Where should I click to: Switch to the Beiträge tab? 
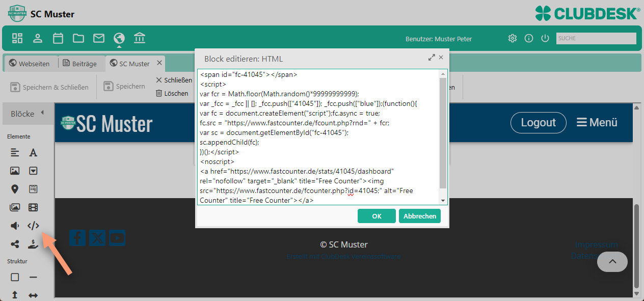point(79,64)
